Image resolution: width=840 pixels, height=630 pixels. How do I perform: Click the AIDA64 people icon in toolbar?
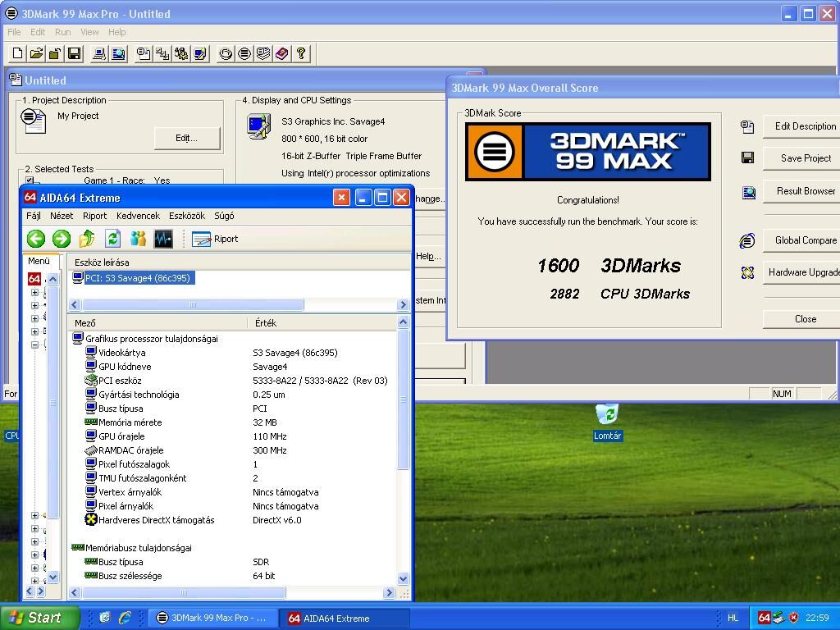(138, 239)
